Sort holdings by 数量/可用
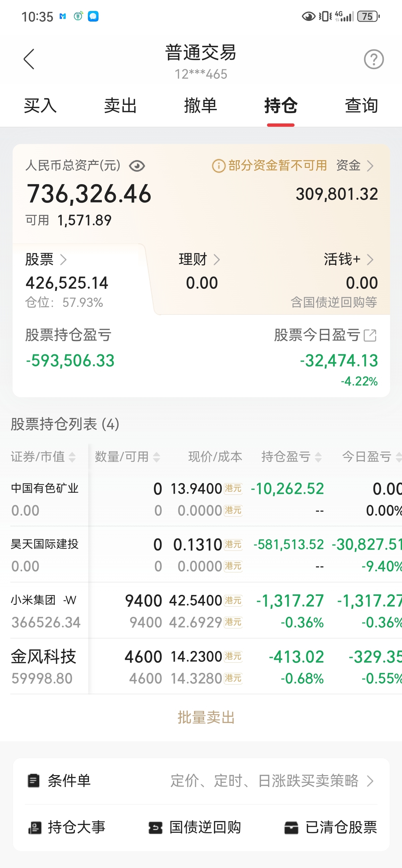The height and width of the screenshot is (868, 402). click(x=127, y=457)
